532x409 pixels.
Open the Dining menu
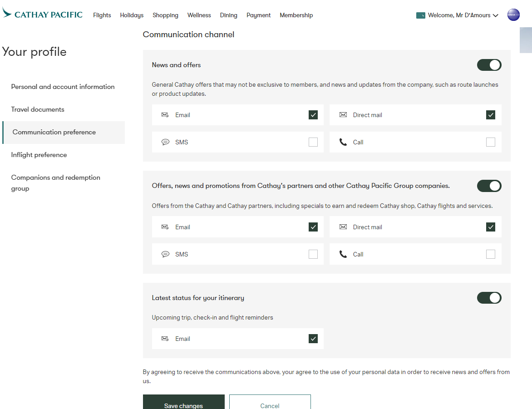(229, 15)
